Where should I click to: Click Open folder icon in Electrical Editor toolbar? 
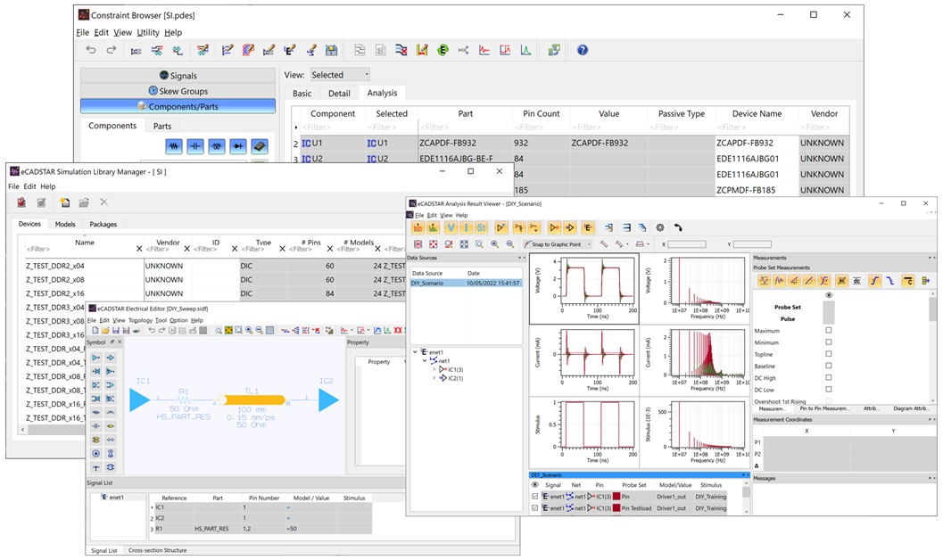(x=105, y=331)
